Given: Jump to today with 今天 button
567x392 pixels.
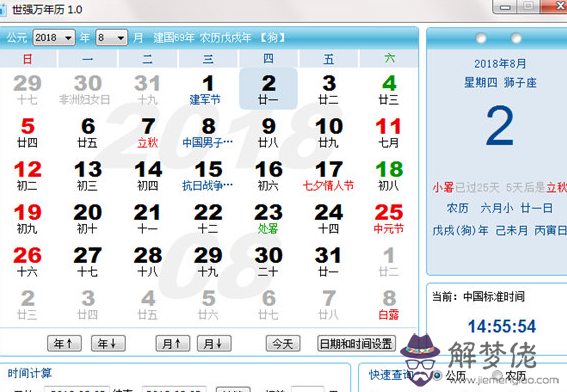Looking at the screenshot, I should point(283,343).
